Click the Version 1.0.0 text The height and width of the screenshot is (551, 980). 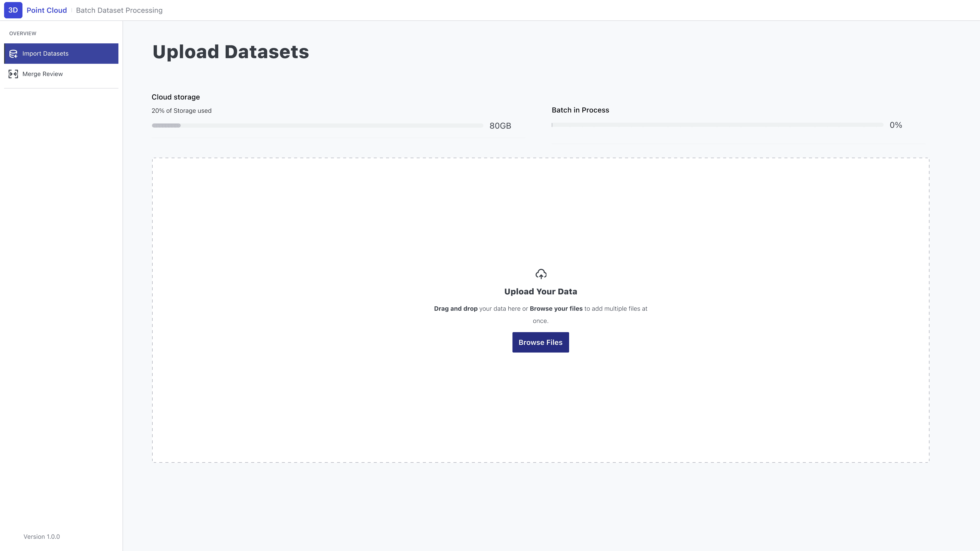pyautogui.click(x=41, y=536)
